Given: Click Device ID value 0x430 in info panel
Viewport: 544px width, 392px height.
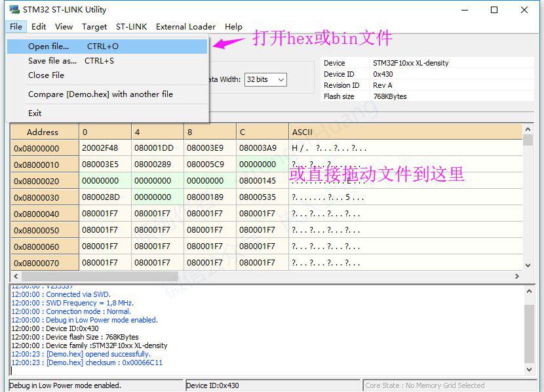Looking at the screenshot, I should pos(383,74).
